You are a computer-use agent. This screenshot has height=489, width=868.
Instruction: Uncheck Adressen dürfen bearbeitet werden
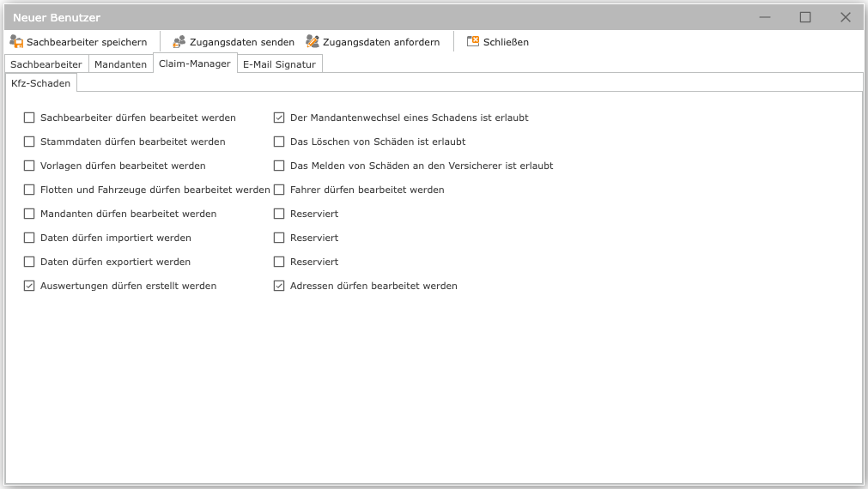tap(279, 286)
